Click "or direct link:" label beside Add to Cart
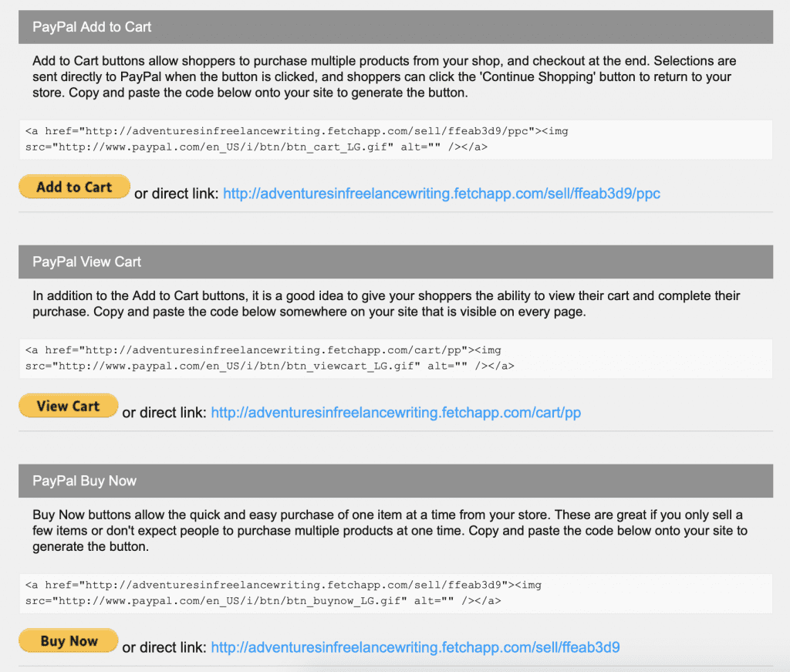 pyautogui.click(x=177, y=194)
